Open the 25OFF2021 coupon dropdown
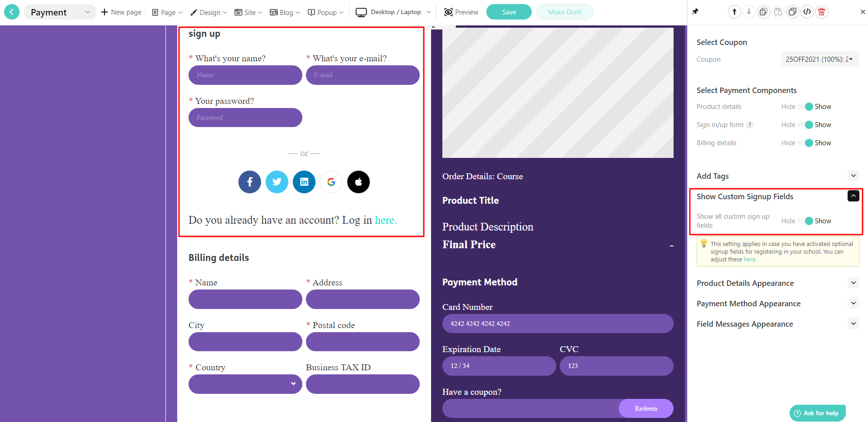868x422 pixels. (820, 59)
